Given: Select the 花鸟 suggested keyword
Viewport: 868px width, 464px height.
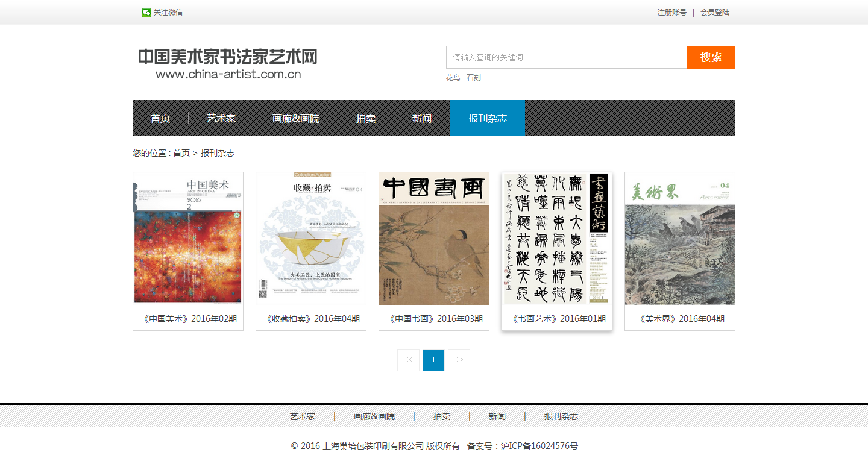Looking at the screenshot, I should (453, 78).
